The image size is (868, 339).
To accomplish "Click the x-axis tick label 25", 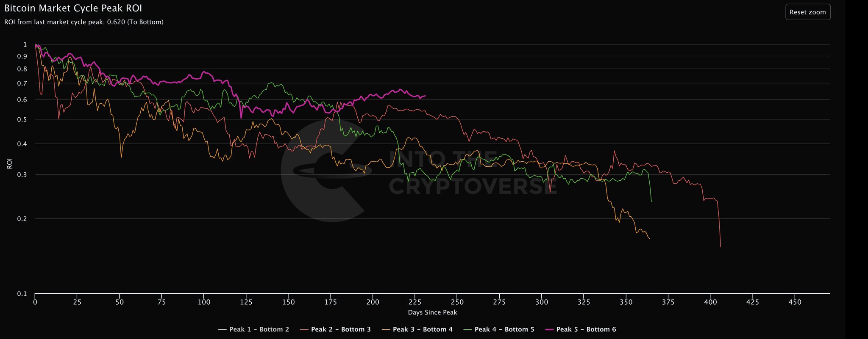I will coord(77,302).
